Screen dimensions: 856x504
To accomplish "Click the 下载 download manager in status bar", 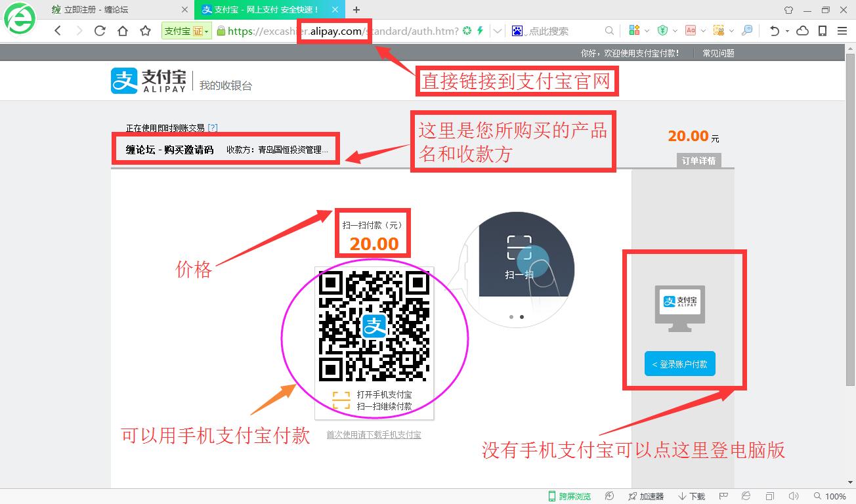I will (x=692, y=496).
